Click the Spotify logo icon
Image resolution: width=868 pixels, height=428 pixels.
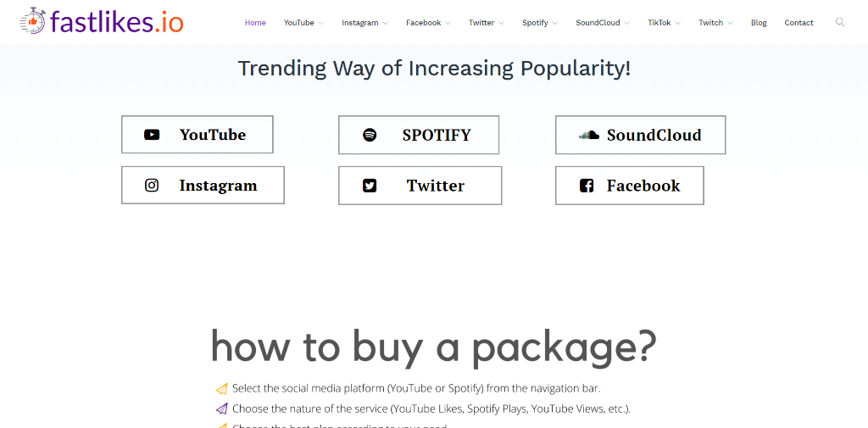click(370, 135)
